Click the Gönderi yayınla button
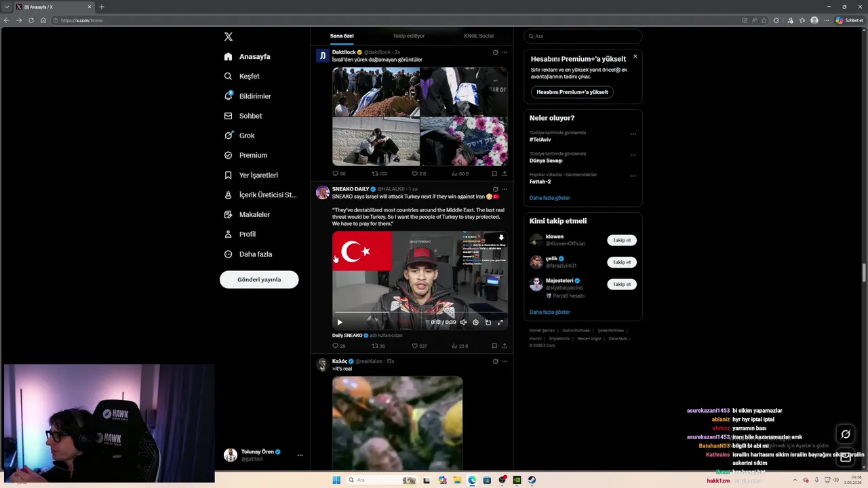 click(259, 279)
